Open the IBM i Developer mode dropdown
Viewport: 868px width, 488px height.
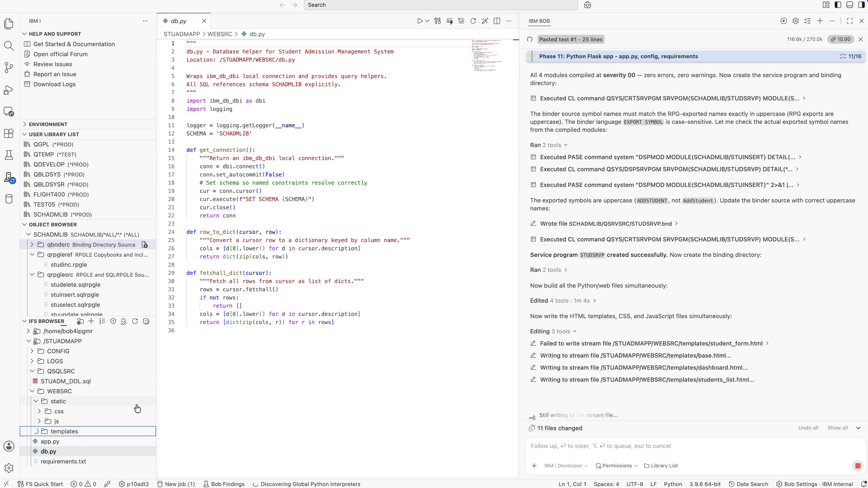566,466
